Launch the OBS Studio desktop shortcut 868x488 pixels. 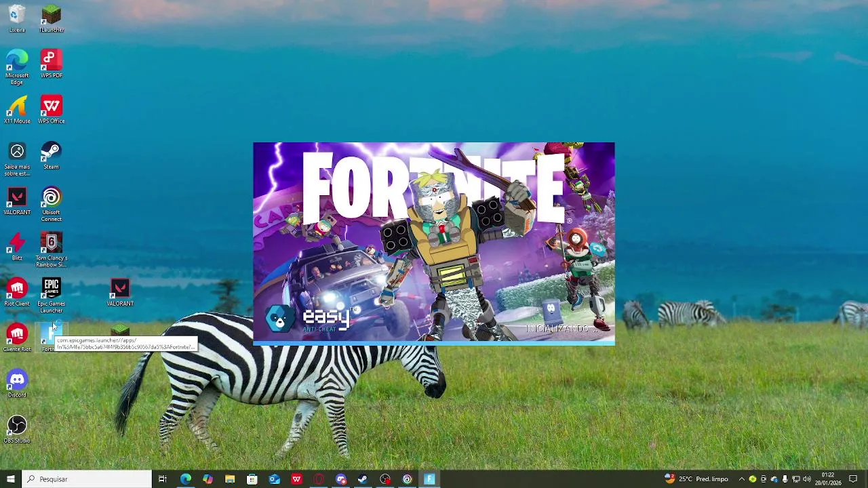17,429
